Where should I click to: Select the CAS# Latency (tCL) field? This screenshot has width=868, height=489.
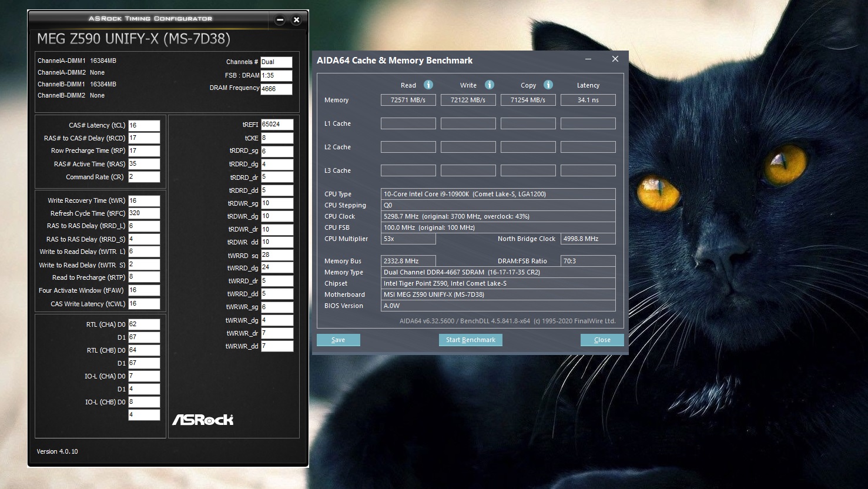click(144, 125)
